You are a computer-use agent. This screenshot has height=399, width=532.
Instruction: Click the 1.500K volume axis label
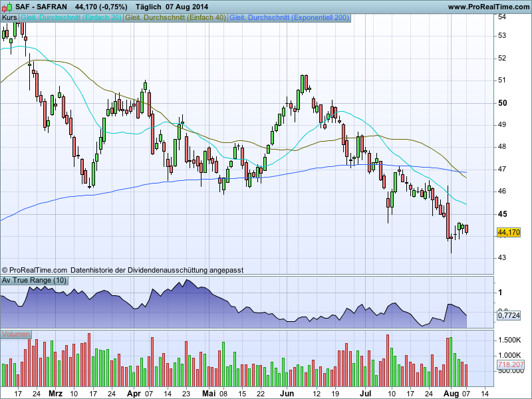pos(509,340)
